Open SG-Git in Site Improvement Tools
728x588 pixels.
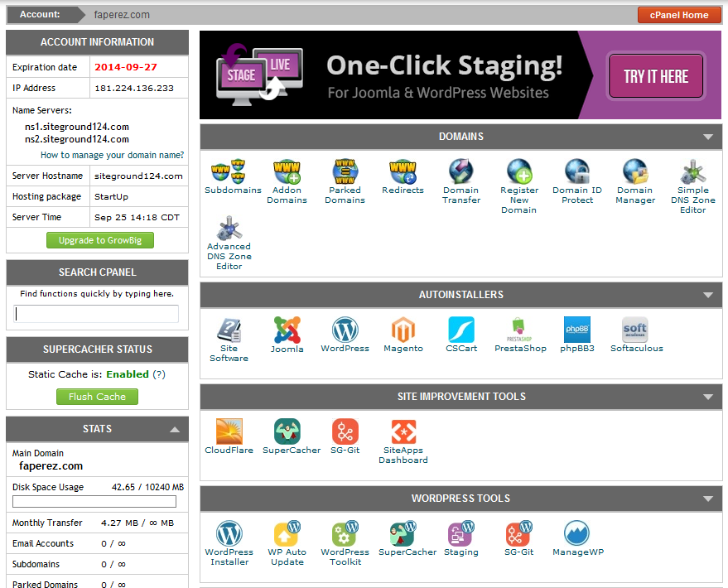click(345, 436)
